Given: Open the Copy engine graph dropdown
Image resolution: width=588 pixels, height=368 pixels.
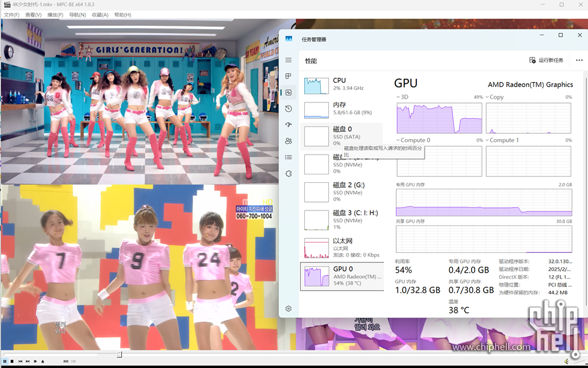Looking at the screenshot, I should [x=494, y=97].
